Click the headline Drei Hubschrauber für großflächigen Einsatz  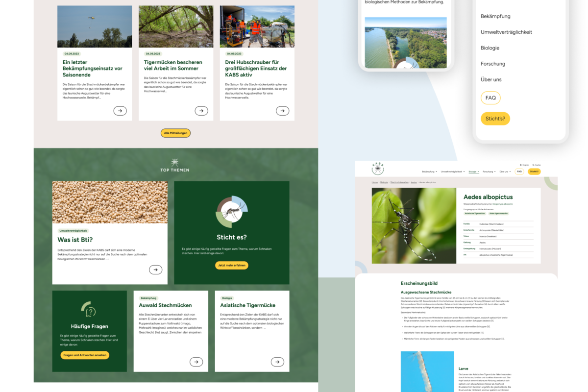(x=256, y=69)
